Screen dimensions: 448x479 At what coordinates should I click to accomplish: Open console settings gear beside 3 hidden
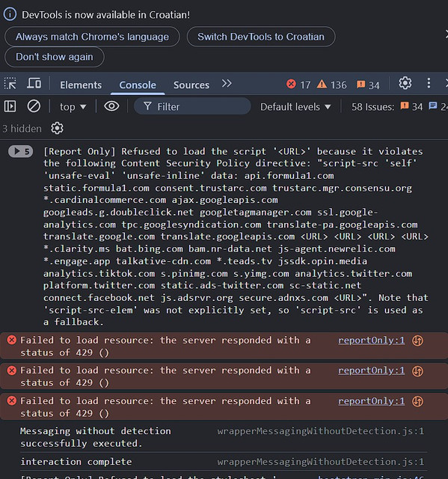(57, 128)
